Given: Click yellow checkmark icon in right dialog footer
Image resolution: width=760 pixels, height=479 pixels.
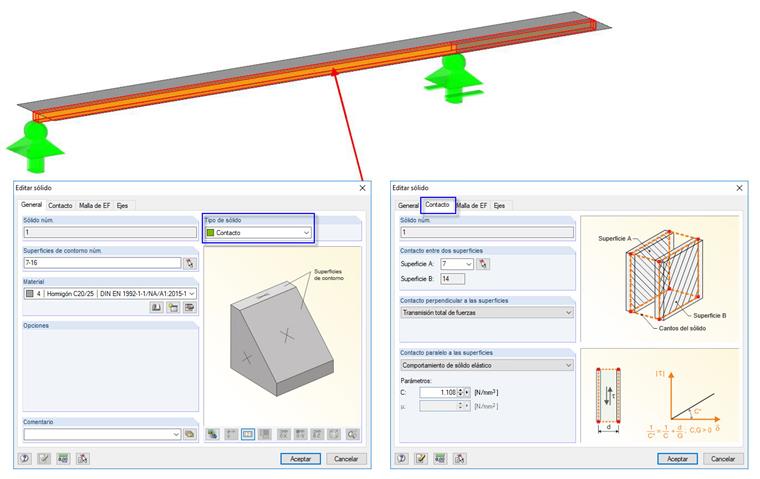Looking at the screenshot, I should coord(421,458).
